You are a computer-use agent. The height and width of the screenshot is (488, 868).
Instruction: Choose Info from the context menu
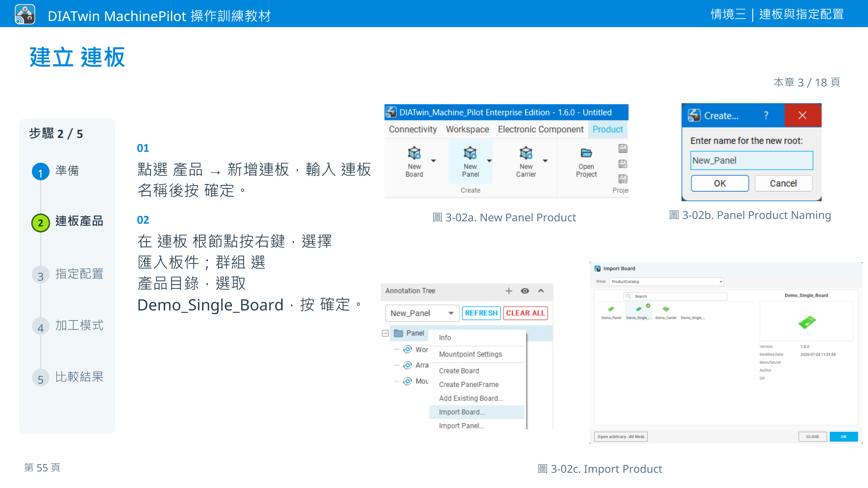click(477, 338)
